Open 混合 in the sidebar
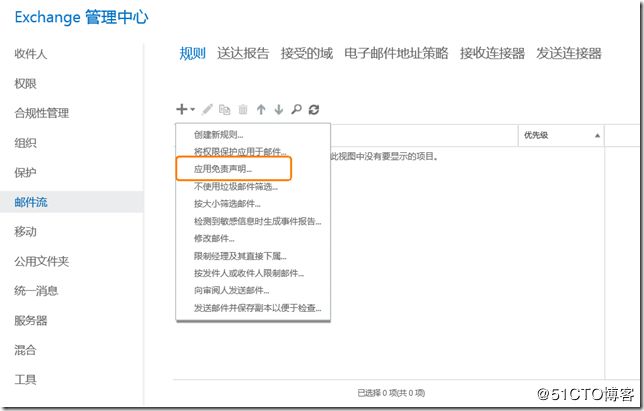This screenshot has width=644, height=411. 25,350
